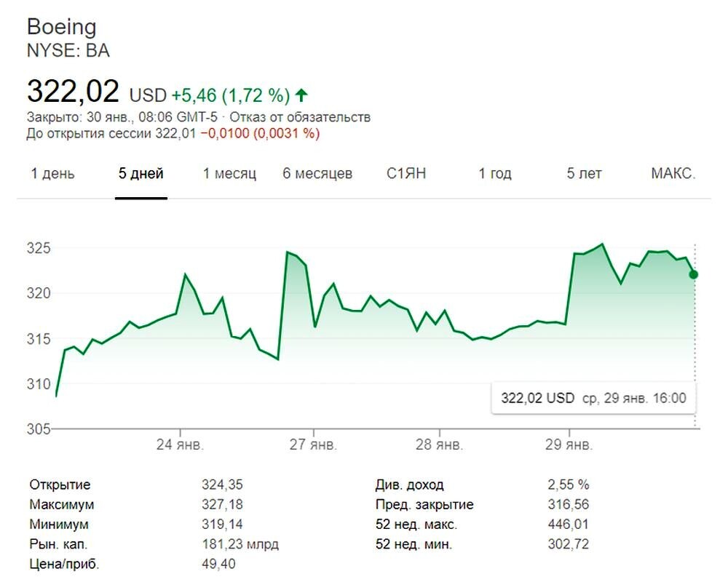
Task: Click the 315 y-axis label
Action: click(39, 339)
